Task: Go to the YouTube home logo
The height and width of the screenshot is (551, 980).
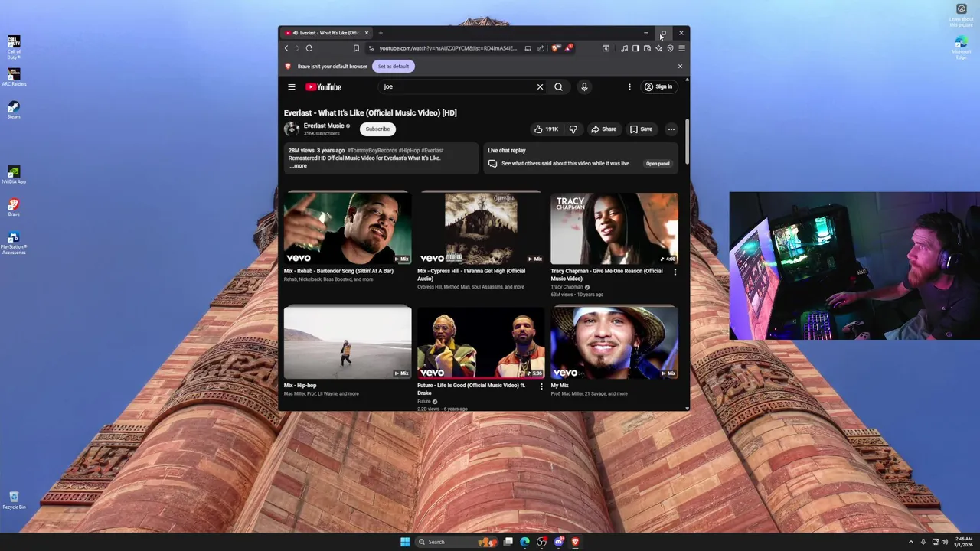Action: [323, 87]
